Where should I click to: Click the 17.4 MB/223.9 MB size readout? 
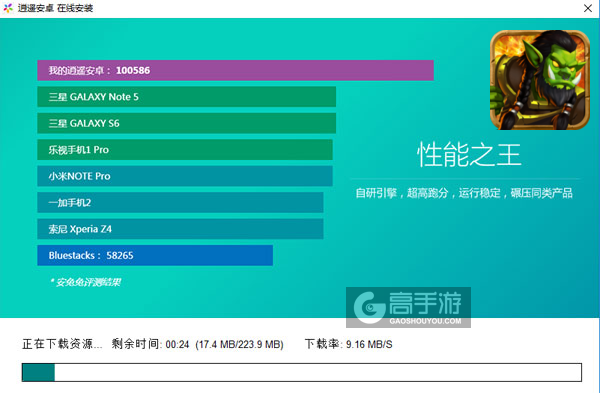point(239,344)
